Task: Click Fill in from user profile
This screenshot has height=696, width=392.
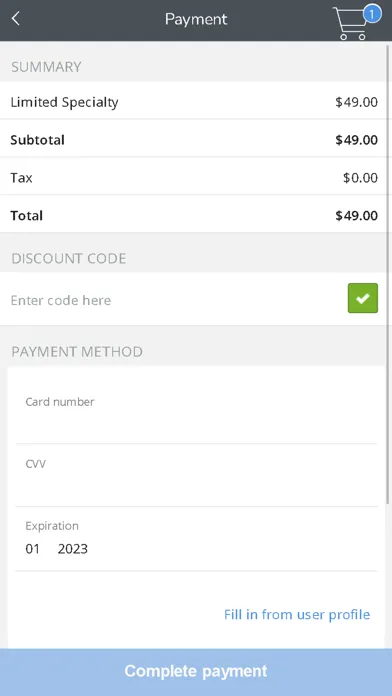Action: [297, 614]
